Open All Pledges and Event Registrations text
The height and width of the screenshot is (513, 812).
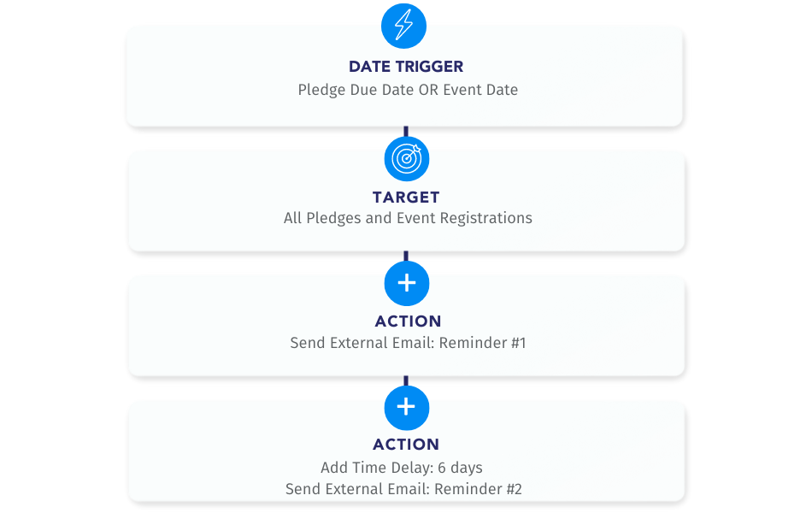408,218
